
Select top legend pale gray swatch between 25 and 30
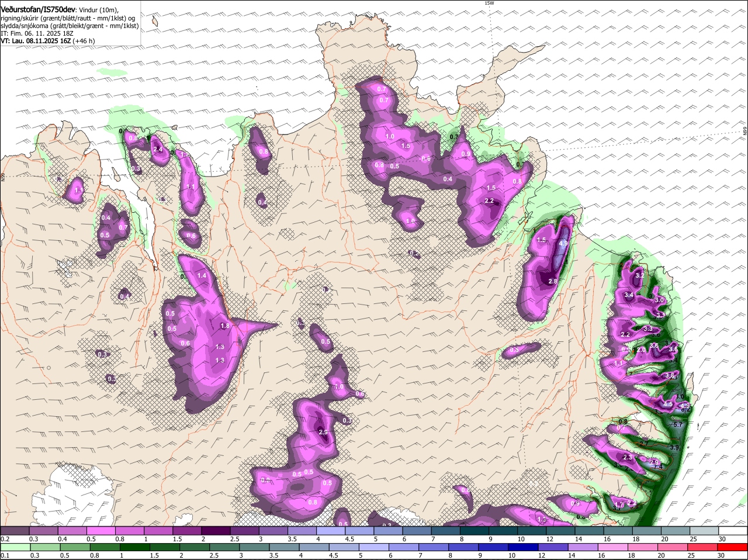point(704,531)
